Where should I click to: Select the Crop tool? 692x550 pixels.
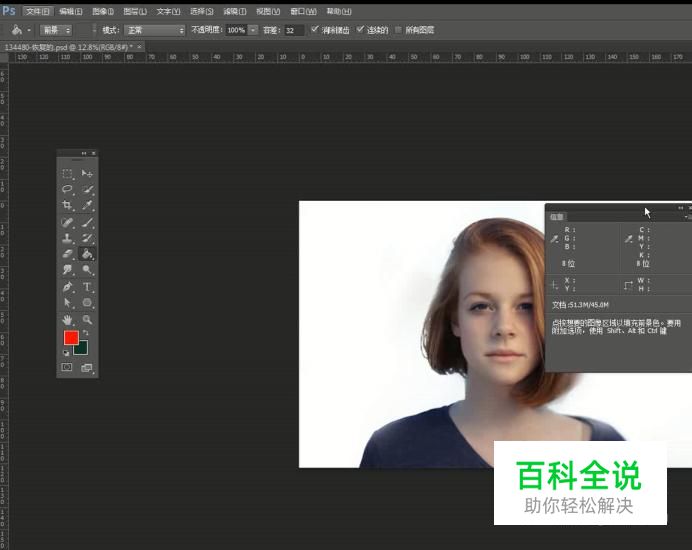[x=67, y=206]
